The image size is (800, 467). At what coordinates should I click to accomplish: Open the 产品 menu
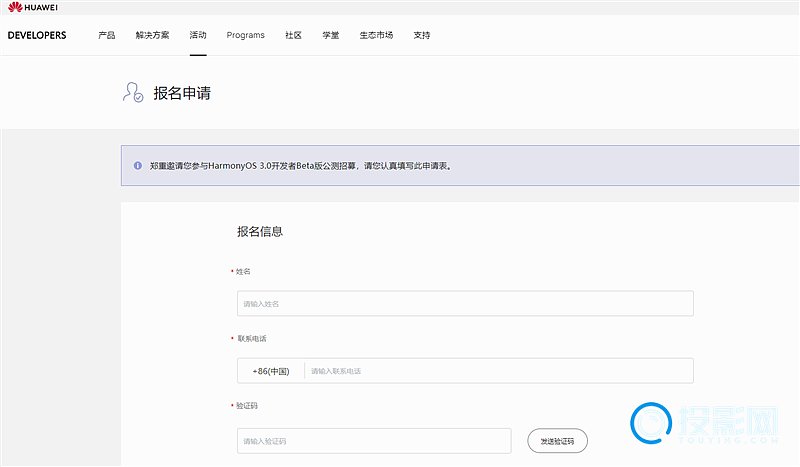click(x=107, y=35)
